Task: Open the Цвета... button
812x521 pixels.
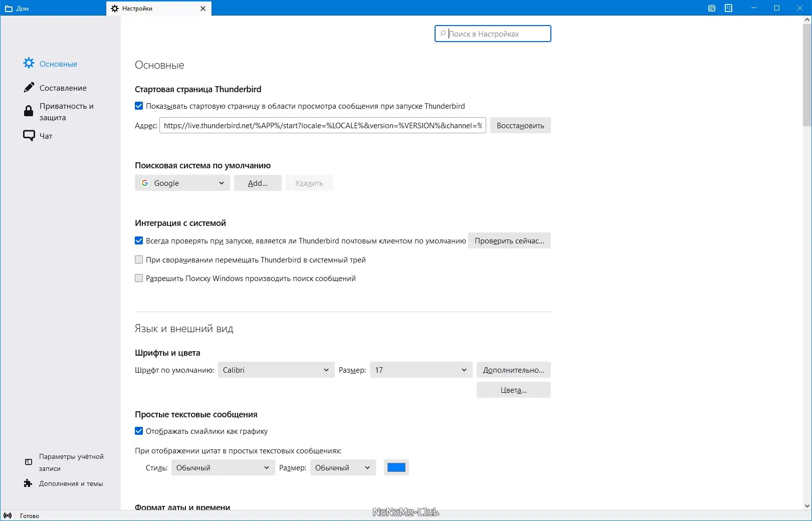Action: 514,390
